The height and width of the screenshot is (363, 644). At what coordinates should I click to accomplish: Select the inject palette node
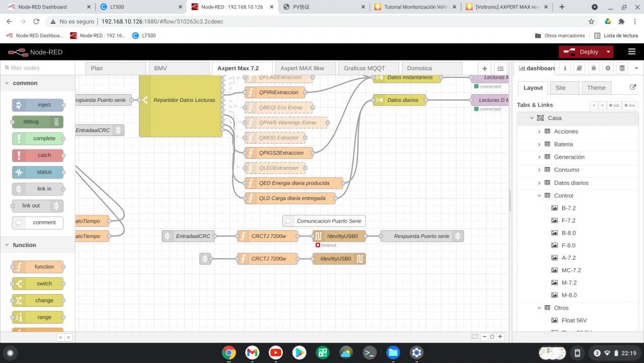pyautogui.click(x=38, y=105)
